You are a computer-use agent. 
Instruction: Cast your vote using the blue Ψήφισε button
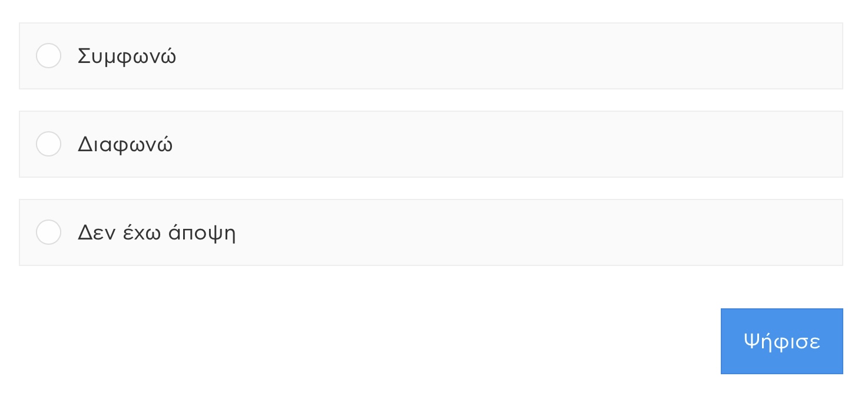point(781,341)
